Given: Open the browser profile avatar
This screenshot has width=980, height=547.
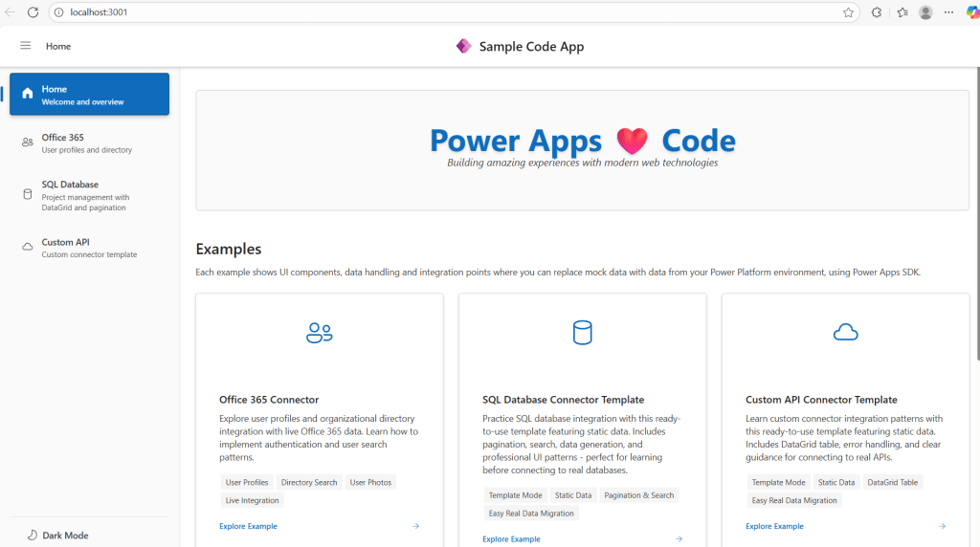Looking at the screenshot, I should (x=925, y=12).
